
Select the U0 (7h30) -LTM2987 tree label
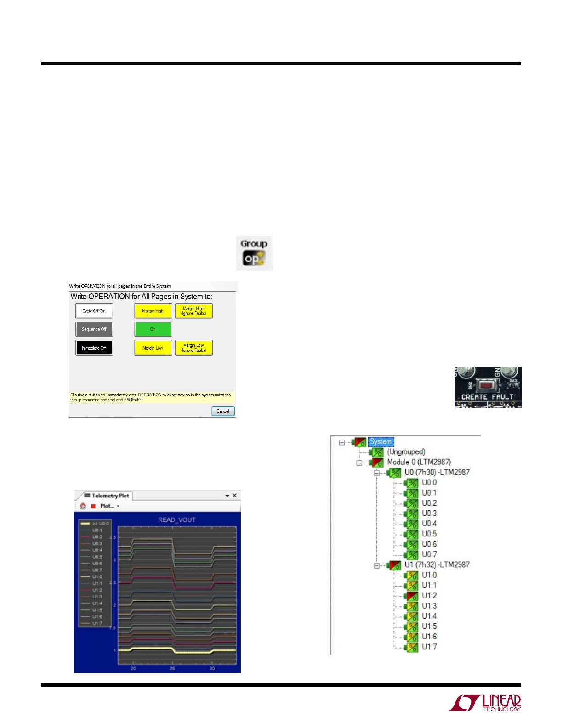click(x=437, y=472)
